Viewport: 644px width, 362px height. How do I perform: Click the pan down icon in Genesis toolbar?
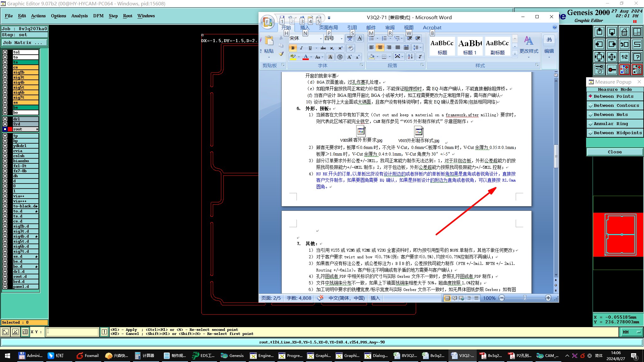(612, 32)
